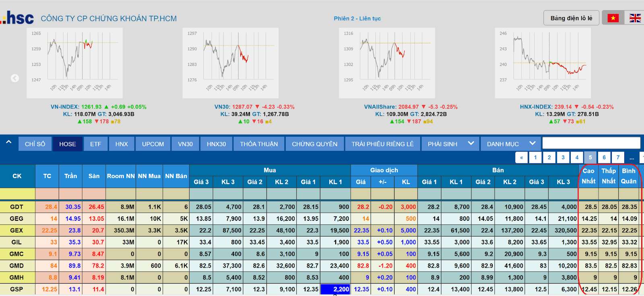The height and width of the screenshot is (296, 644).
Task: Click the HNX-INDEX: 239.14 label
Action: 546,107
